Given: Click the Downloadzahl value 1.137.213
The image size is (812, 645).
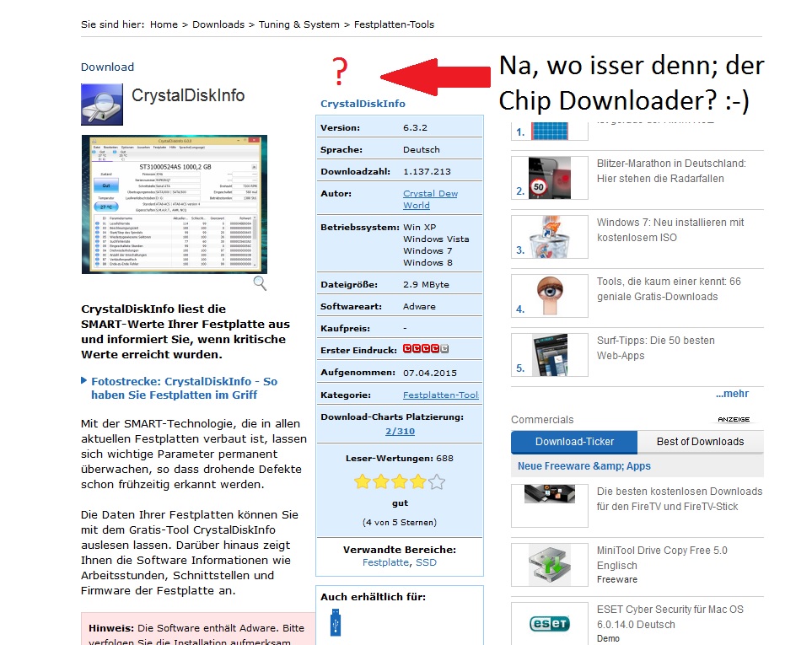Looking at the screenshot, I should [x=427, y=171].
